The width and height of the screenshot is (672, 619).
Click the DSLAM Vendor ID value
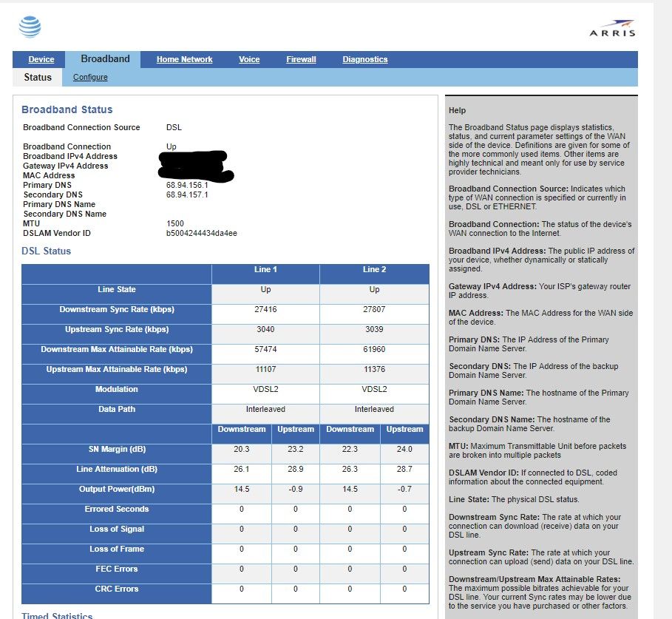click(x=202, y=233)
